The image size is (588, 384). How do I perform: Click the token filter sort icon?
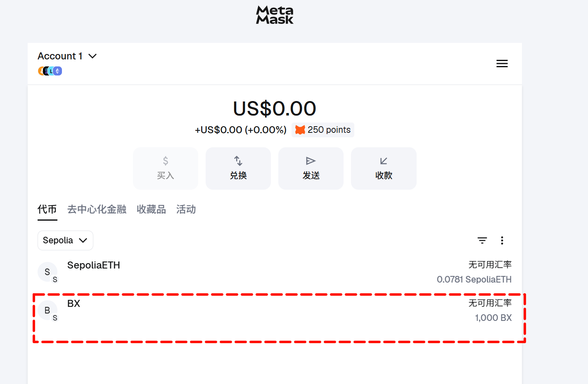pyautogui.click(x=482, y=240)
